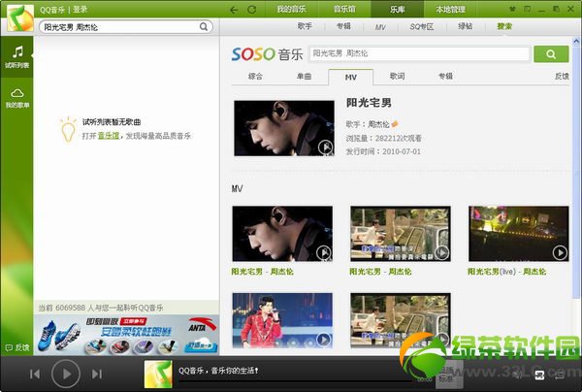Select the 搜索 sub-tab
The width and height of the screenshot is (582, 392).
point(504,26)
